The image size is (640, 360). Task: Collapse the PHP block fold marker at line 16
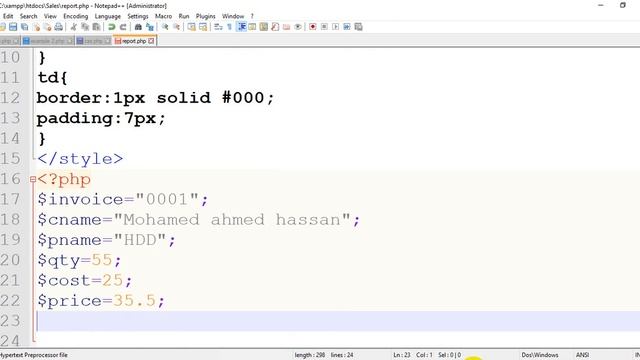pyautogui.click(x=33, y=179)
